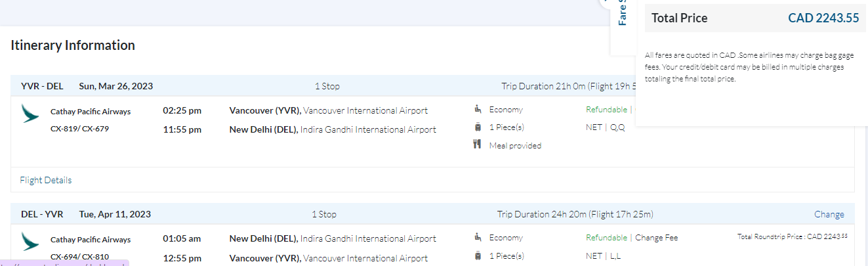Click the fork-and-knife Meal provided icon
Viewport: 868px width, 266px height.
pos(478,145)
